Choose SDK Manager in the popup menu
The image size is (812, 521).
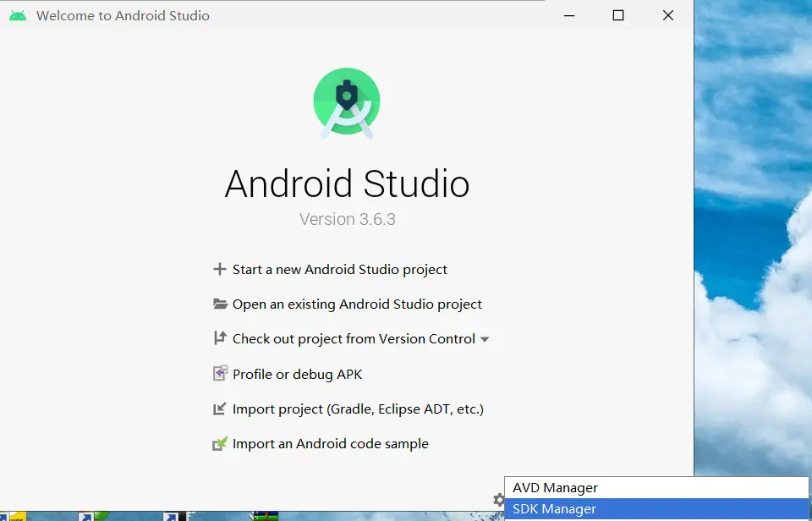(656, 509)
